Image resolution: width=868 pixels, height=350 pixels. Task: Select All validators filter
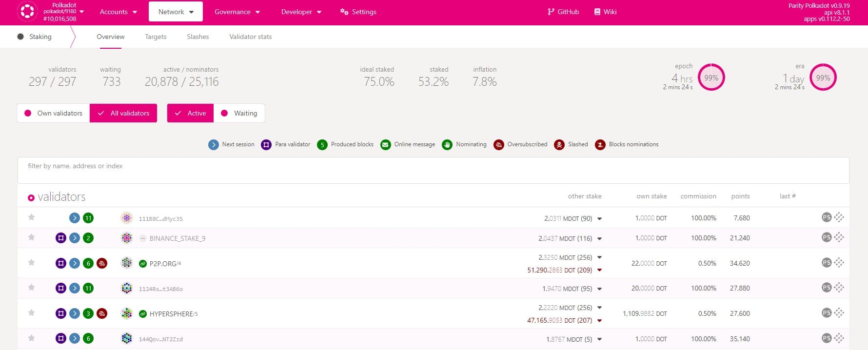pyautogui.click(x=123, y=113)
